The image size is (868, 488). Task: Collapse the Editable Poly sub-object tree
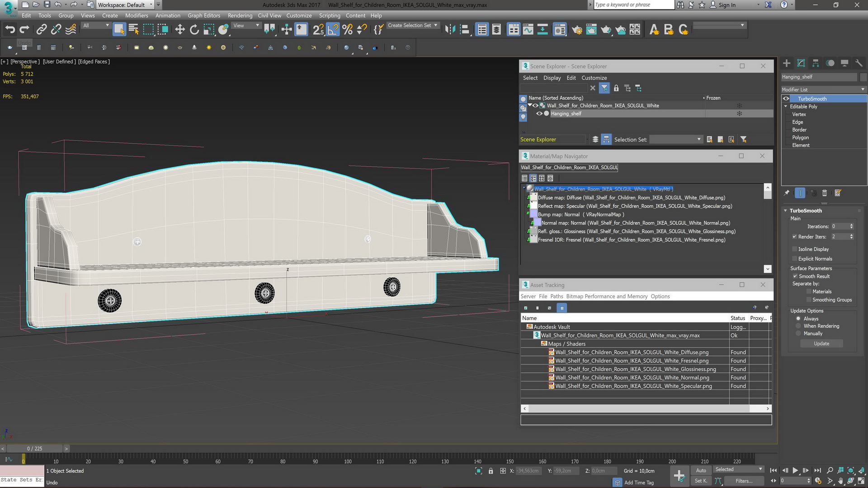click(x=786, y=107)
